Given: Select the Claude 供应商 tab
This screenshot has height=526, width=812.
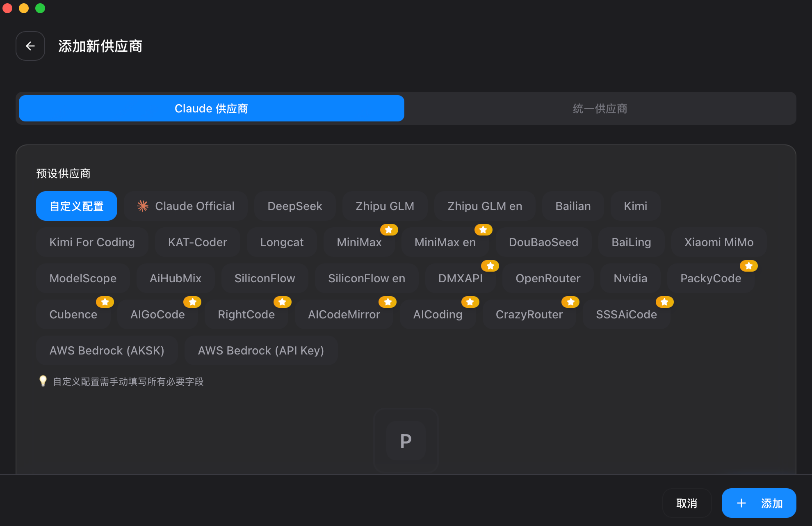Looking at the screenshot, I should click(x=211, y=109).
